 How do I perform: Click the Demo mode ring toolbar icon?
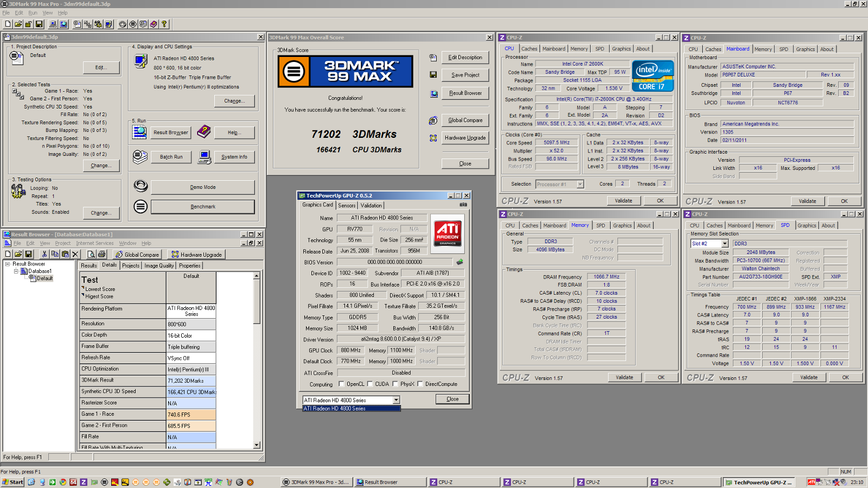tap(123, 24)
